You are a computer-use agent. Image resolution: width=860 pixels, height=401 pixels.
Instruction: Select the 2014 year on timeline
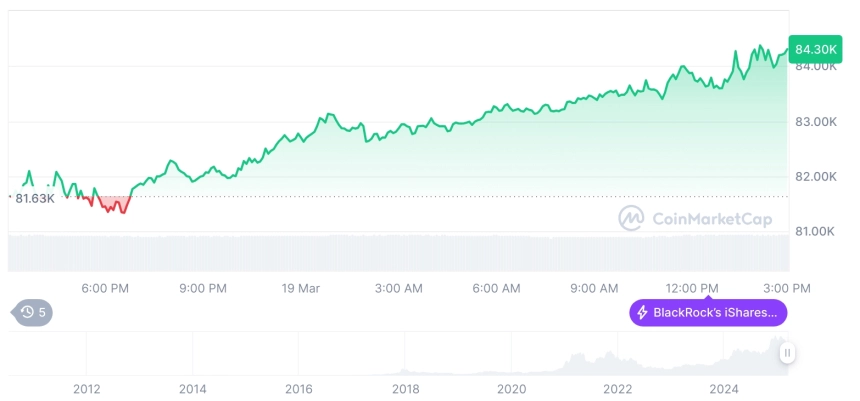[x=193, y=389]
